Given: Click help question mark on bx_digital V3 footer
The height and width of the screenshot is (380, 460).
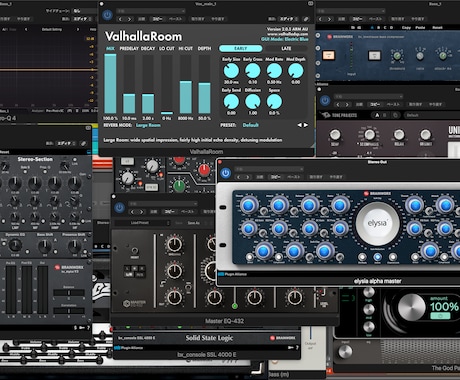Looking at the screenshot, I should tap(88, 328).
